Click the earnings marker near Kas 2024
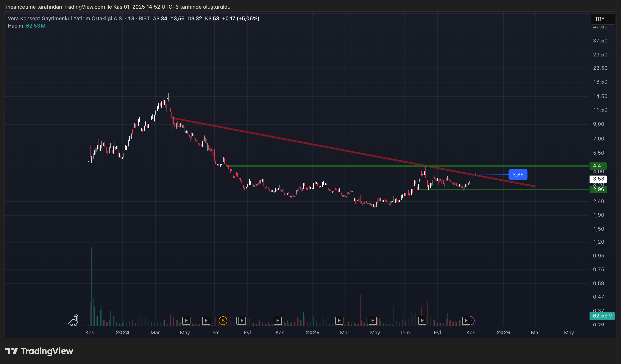The width and height of the screenshot is (621, 364). 278,321
